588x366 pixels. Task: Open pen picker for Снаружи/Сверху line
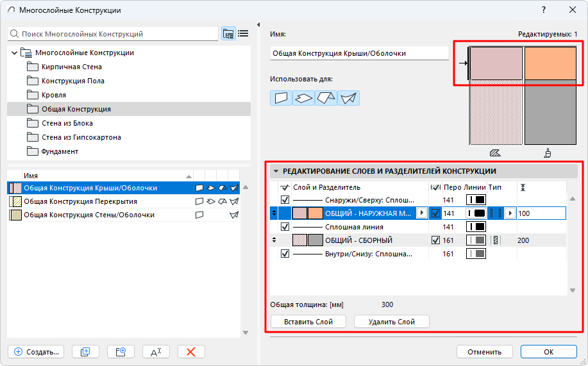[476, 200]
